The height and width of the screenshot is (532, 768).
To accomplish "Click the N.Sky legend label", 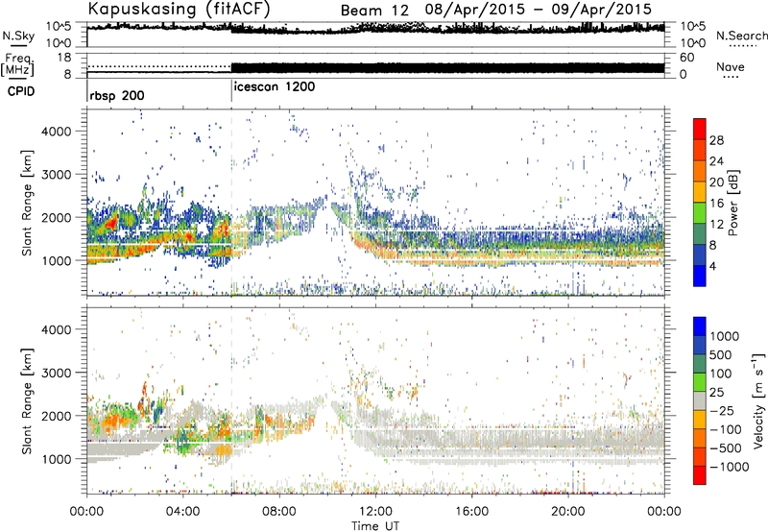I will [18, 36].
